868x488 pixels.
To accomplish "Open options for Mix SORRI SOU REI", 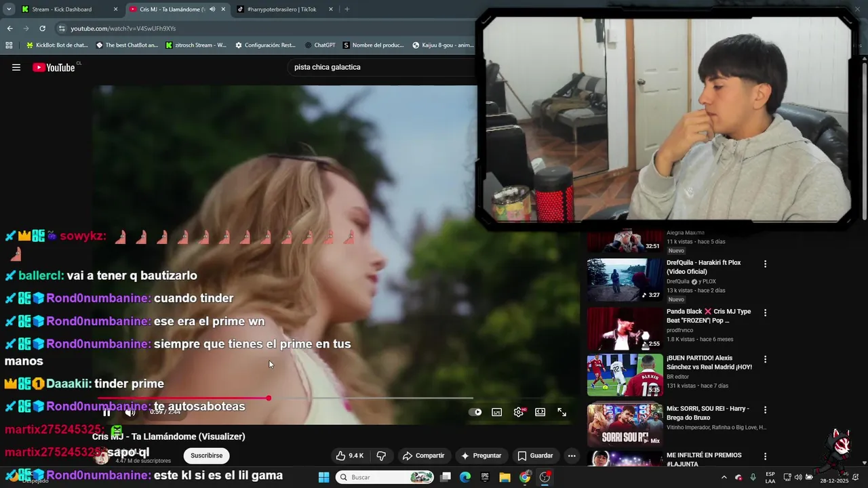I will [766, 410].
